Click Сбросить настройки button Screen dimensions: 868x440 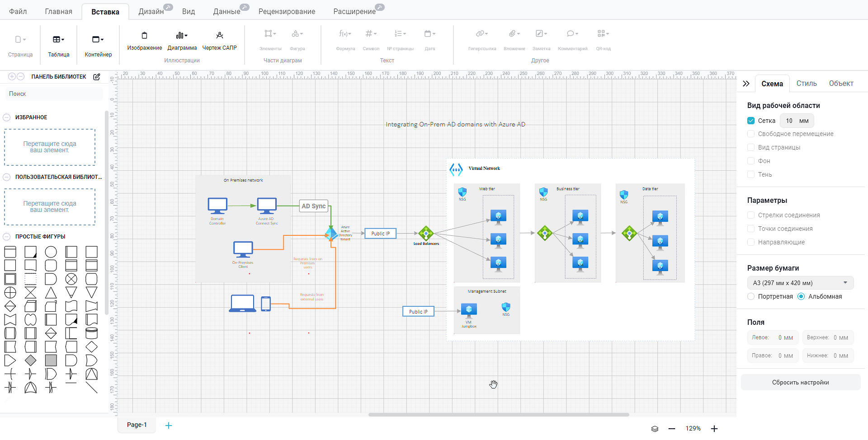800,382
